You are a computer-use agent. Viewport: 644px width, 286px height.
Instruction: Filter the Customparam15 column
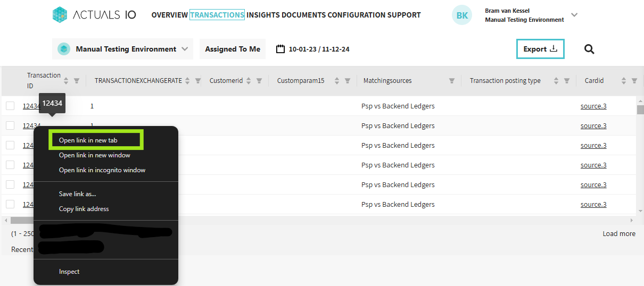click(348, 81)
